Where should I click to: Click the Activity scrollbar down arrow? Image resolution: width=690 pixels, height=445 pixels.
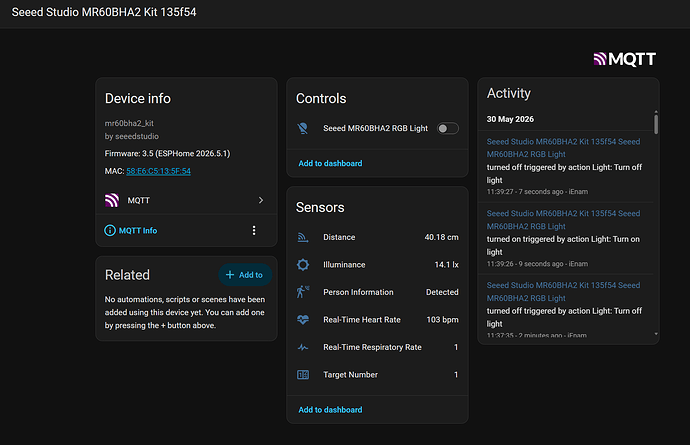656,334
